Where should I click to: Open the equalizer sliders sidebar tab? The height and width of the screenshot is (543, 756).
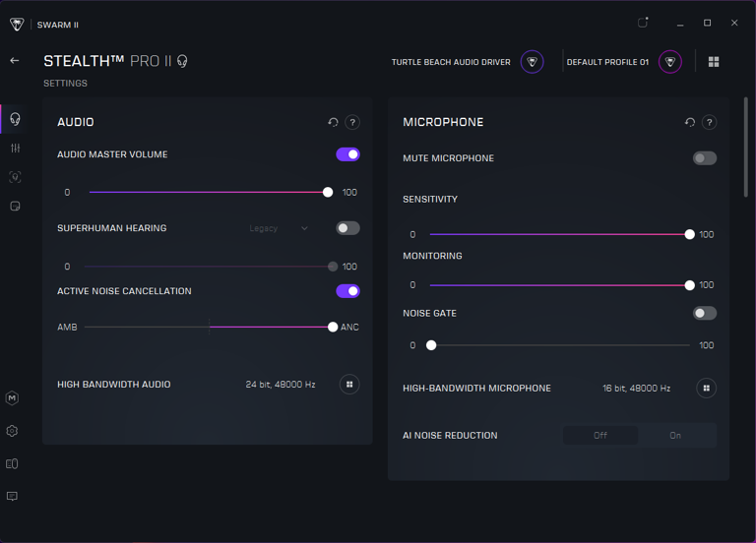pos(15,148)
